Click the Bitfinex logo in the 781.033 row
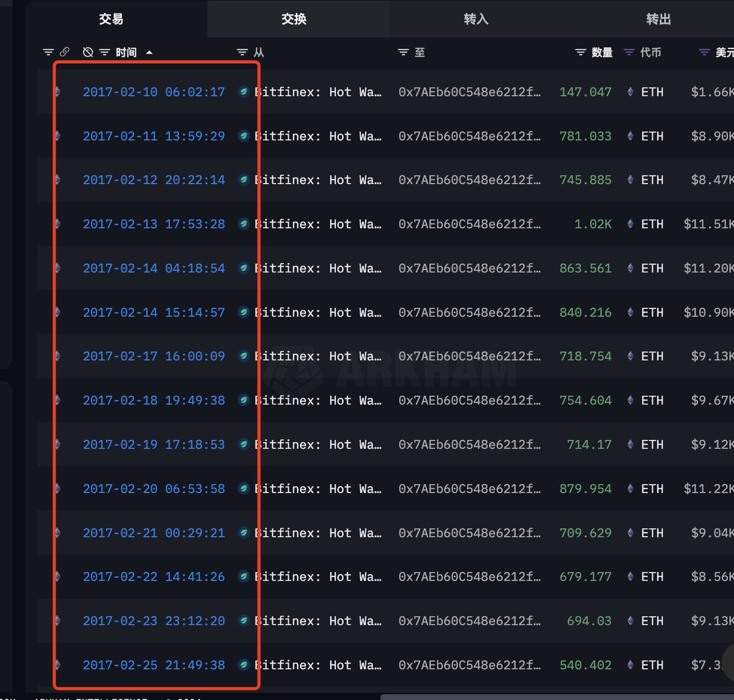734x700 pixels. pyautogui.click(x=243, y=136)
